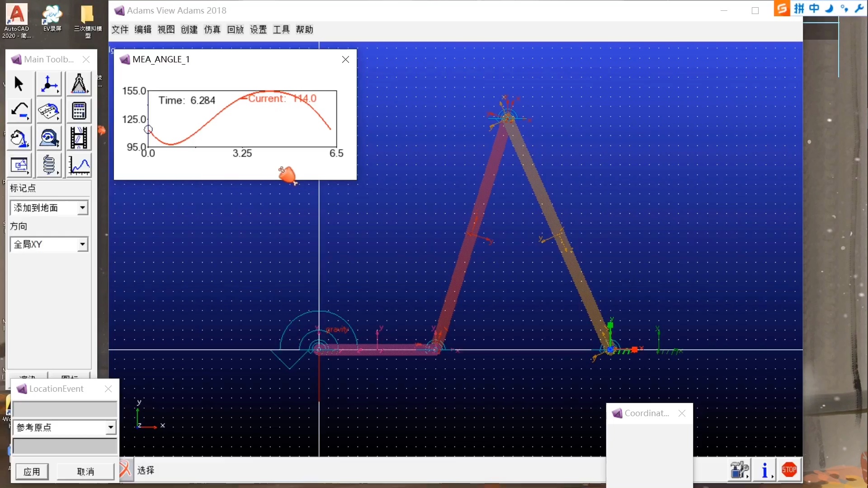This screenshot has height=488, width=868.
Task: Expand the 参考原点 dropdown
Action: 111,427
